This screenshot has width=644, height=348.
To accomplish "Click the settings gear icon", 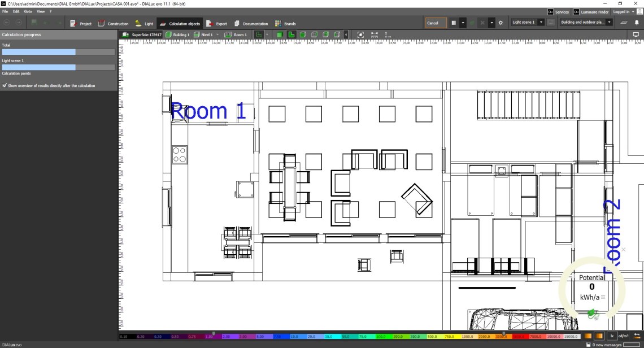I will [501, 23].
